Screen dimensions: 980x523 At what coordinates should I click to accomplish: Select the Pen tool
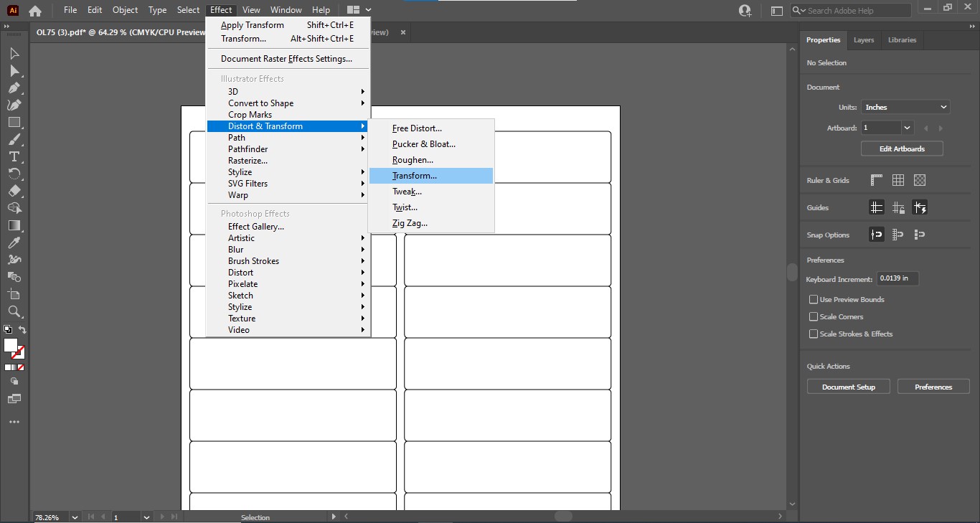(x=14, y=88)
